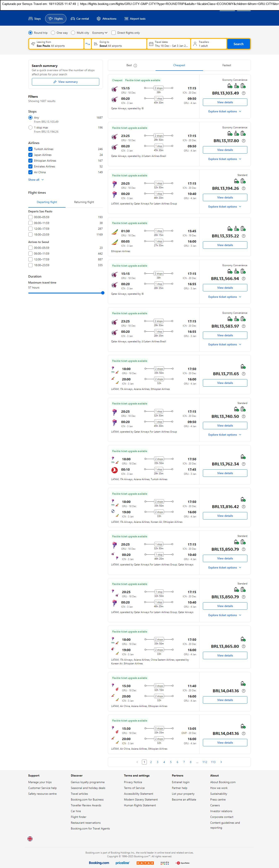Screen dimensions: 279x868
Task: Open the Returning flight times tab
Action: pyautogui.click(x=84, y=202)
